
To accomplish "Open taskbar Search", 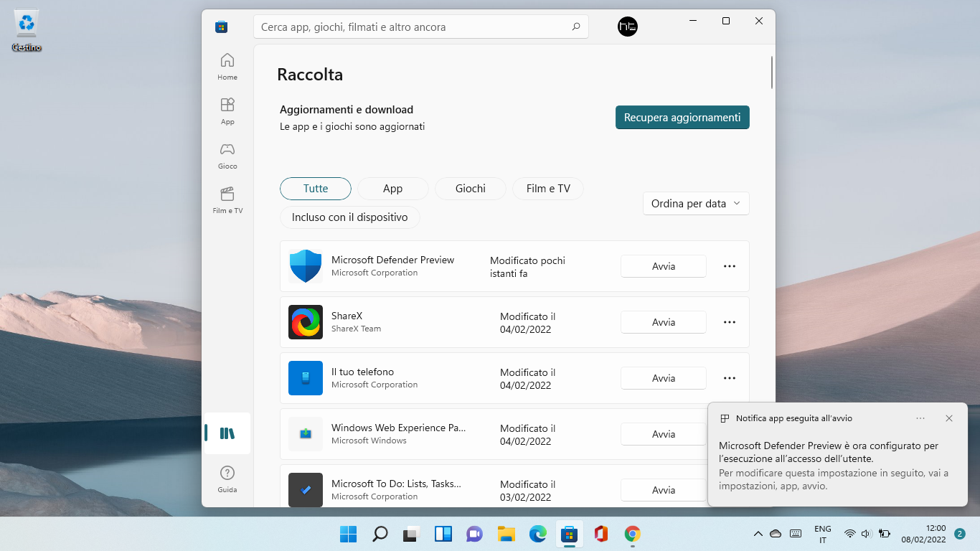I will click(380, 534).
